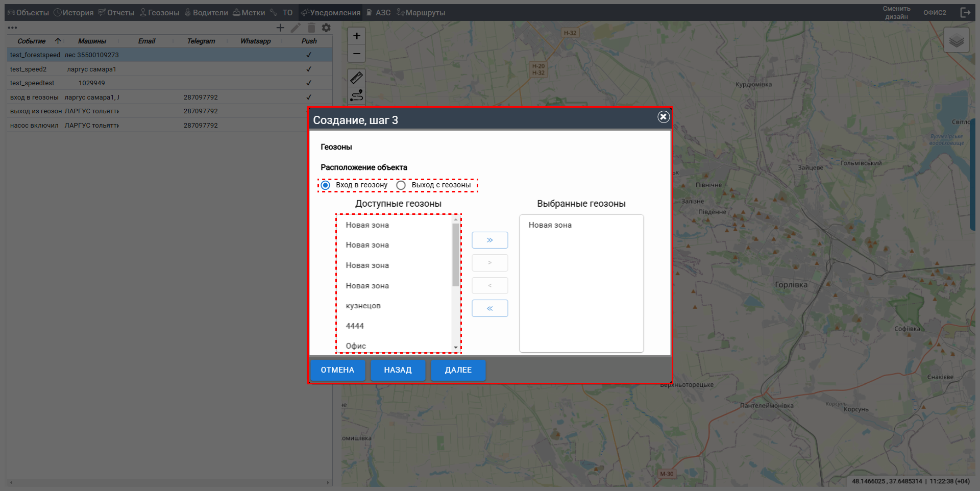Viewport: 980px width, 491px height.
Task: Move all geozones to selected with »
Action: click(489, 240)
